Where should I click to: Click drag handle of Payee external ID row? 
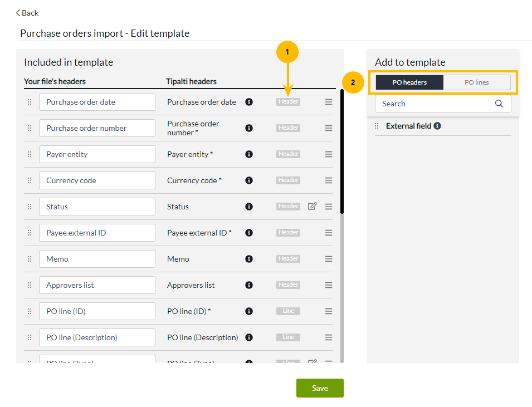[30, 233]
